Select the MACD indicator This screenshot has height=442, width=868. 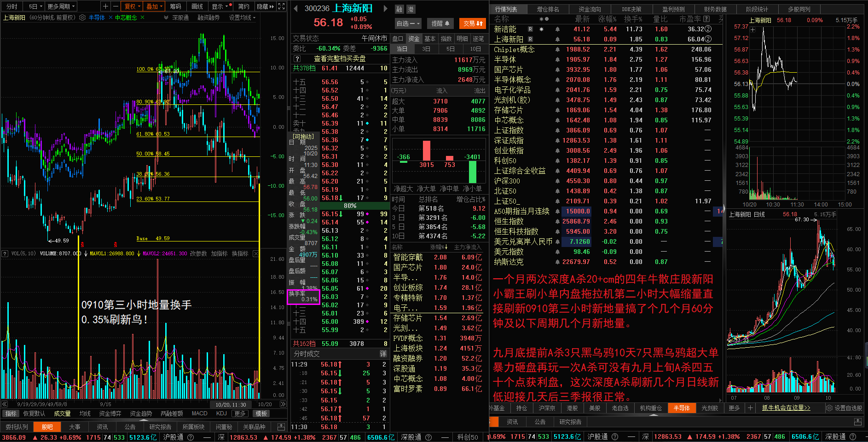(x=199, y=413)
